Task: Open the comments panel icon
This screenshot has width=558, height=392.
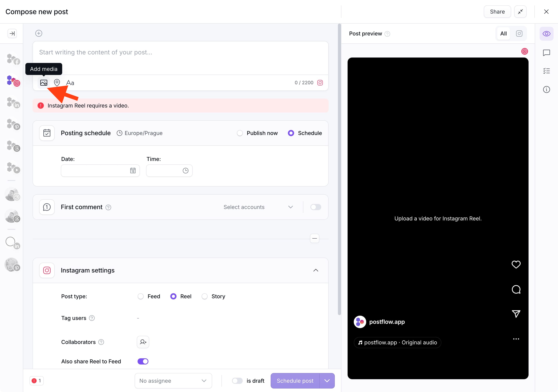Action: pos(546,53)
